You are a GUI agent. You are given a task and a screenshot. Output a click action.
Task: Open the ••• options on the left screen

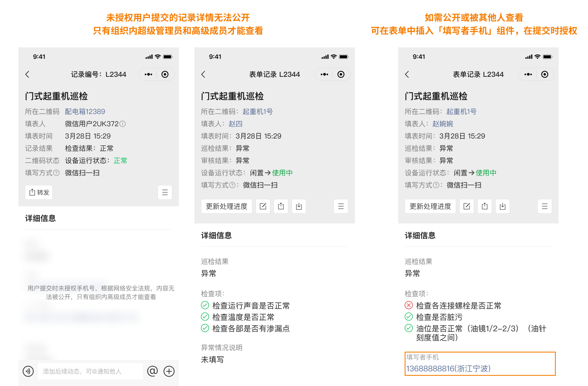tap(148, 74)
